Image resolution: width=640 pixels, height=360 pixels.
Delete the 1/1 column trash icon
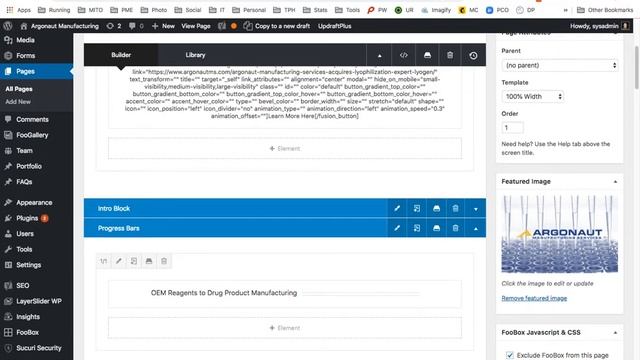tap(164, 261)
